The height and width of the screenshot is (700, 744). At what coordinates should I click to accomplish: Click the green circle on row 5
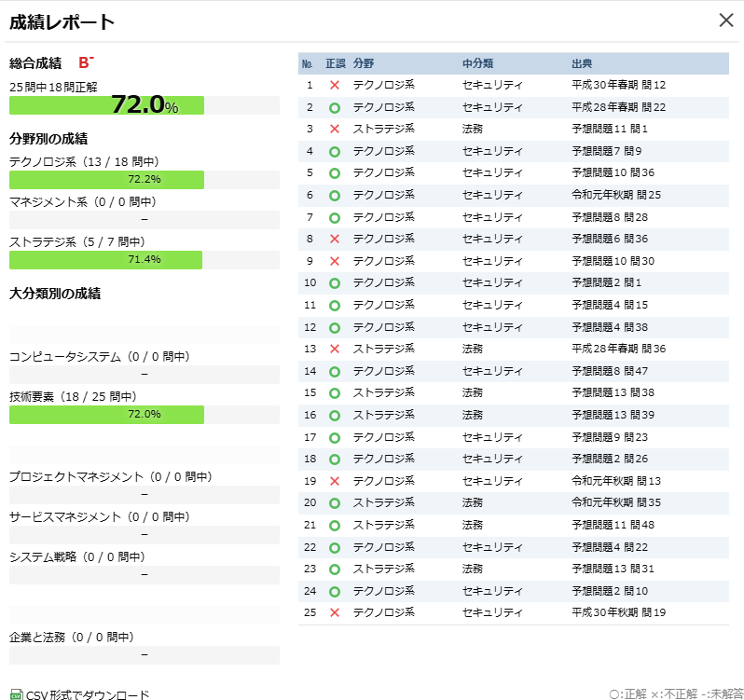point(335,173)
